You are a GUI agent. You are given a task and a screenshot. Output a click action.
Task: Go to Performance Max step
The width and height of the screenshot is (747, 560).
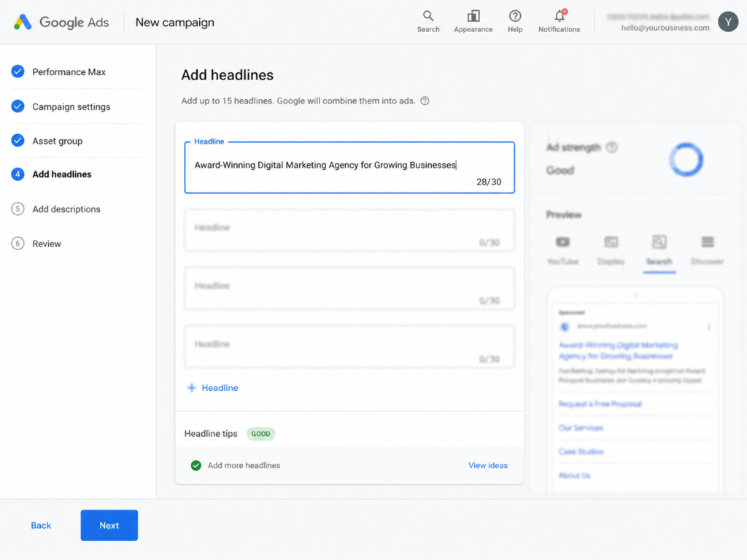point(69,72)
